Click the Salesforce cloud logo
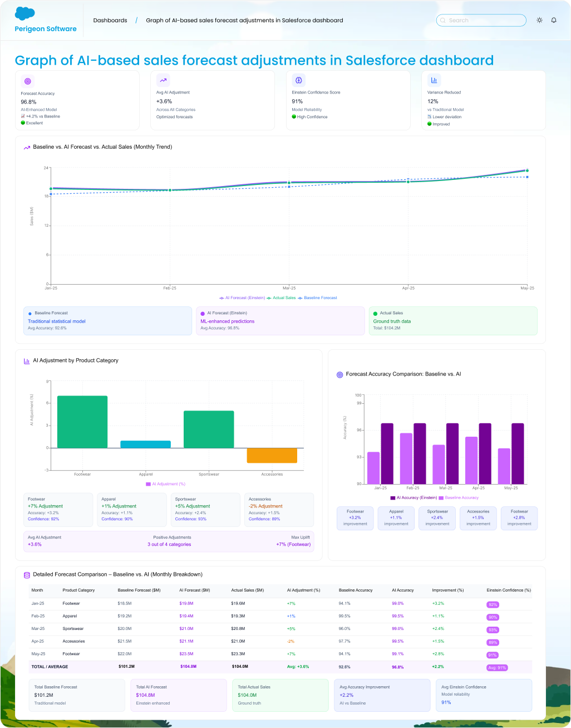This screenshot has height=728, width=571. click(x=25, y=13)
